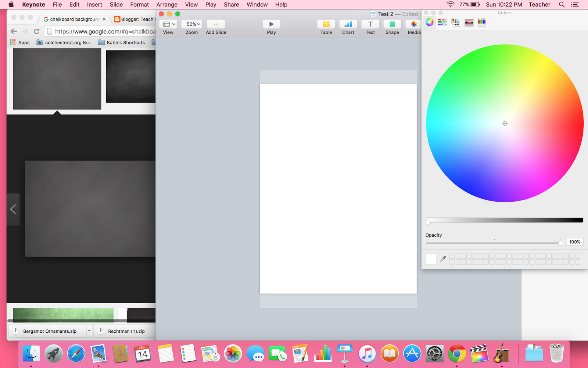Open Notification Center from the menu bar

point(575,4)
